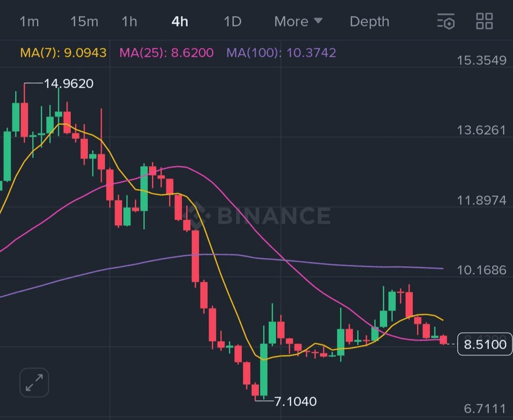Open the chart indicator settings icon

pyautogui.click(x=446, y=21)
